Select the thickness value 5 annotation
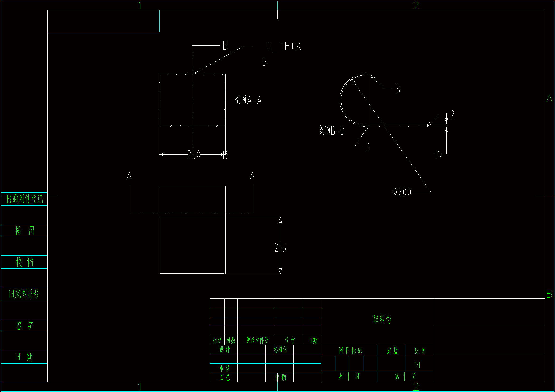This screenshot has width=555, height=392. pos(264,62)
